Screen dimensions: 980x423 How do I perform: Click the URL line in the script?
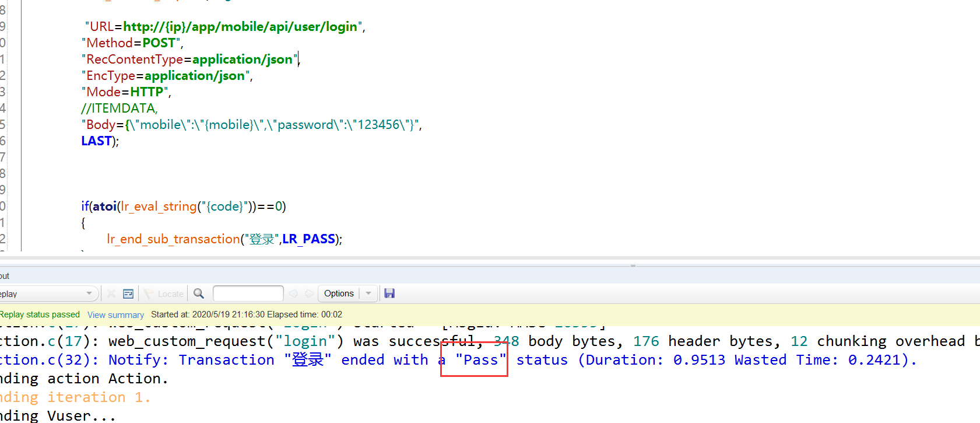click(224, 27)
